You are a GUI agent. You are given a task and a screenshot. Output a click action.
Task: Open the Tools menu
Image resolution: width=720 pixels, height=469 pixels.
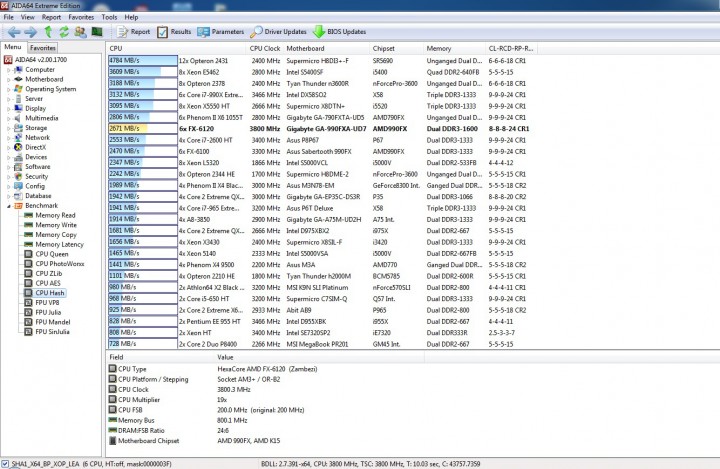point(109,17)
